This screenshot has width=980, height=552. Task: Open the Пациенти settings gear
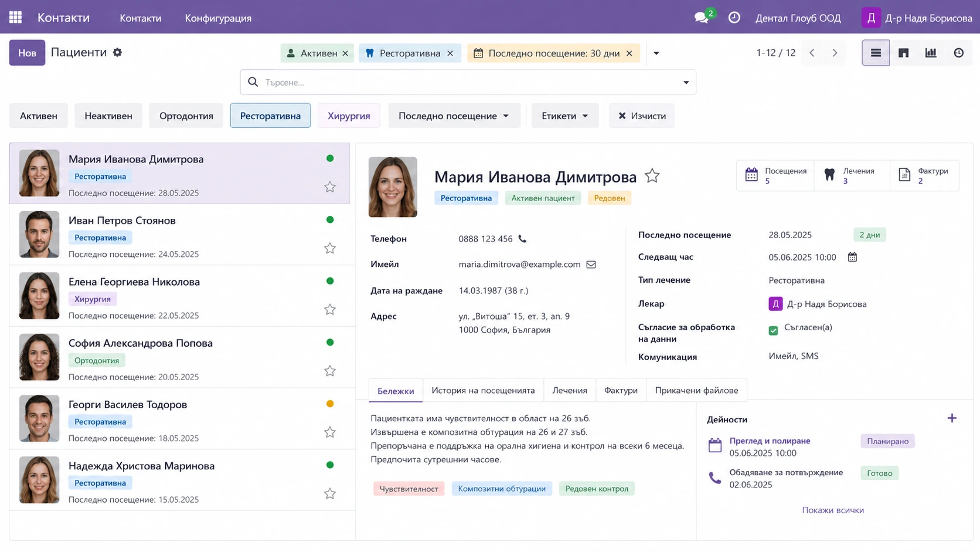point(117,52)
